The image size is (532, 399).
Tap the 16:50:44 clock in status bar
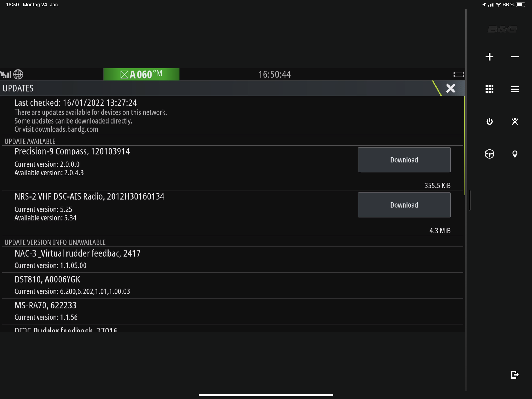coord(275,75)
